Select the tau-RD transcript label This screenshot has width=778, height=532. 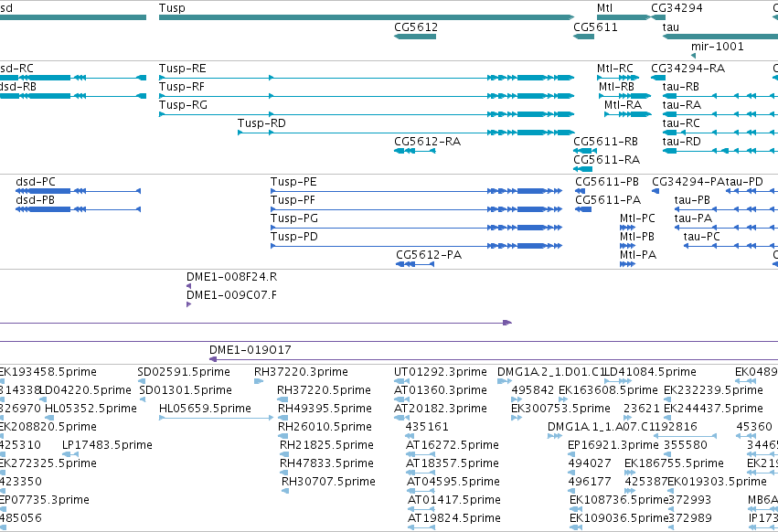point(682,142)
